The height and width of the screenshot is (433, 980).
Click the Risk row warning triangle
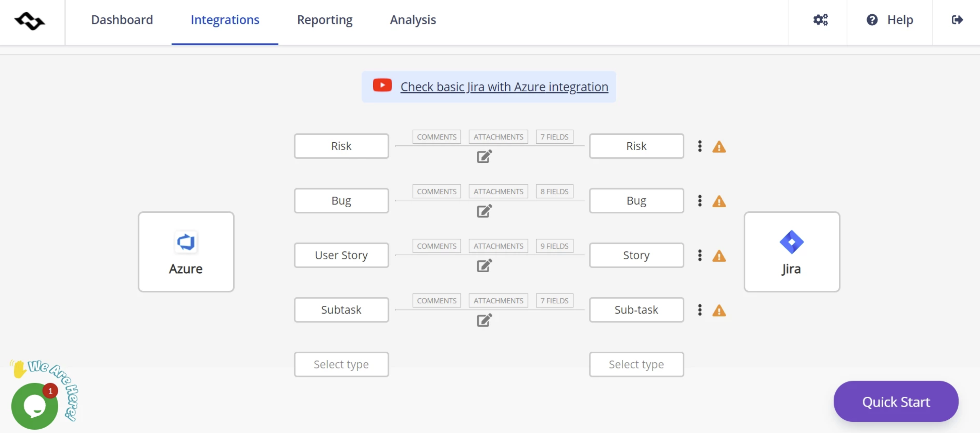pyautogui.click(x=719, y=147)
